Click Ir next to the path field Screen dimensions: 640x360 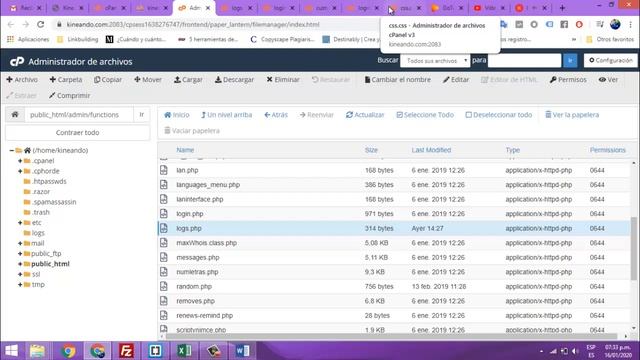pyautogui.click(x=142, y=115)
